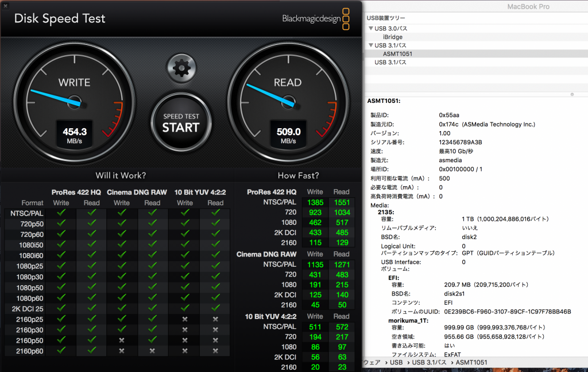
Task: Click the READ speed gauge dial
Action: (288, 102)
